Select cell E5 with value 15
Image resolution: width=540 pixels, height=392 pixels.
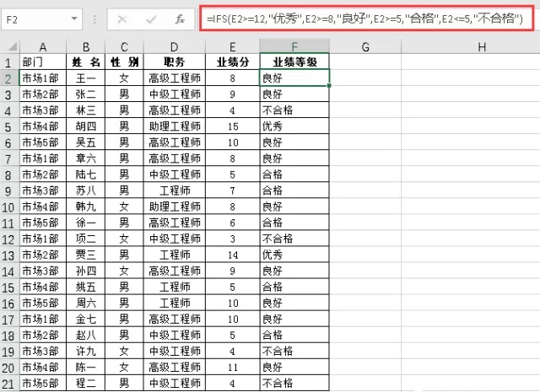click(x=233, y=126)
